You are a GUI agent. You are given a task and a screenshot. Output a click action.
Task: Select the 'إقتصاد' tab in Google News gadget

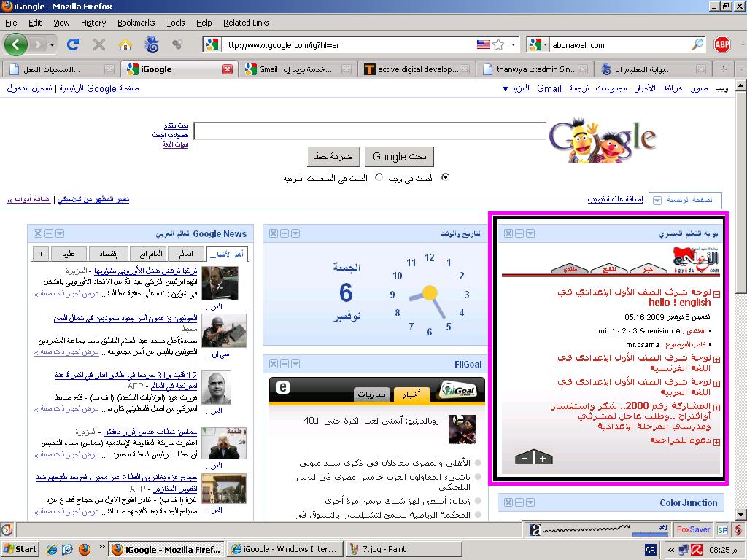tap(108, 254)
